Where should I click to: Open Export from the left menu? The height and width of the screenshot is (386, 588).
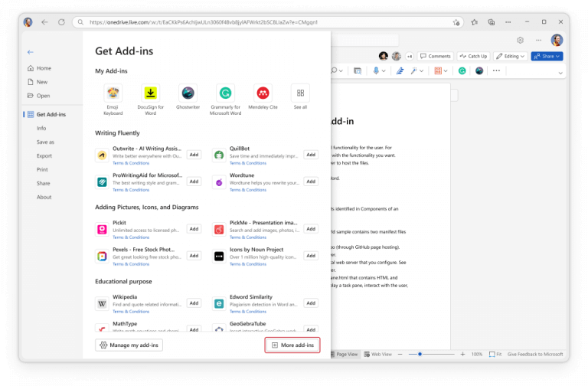pos(44,155)
